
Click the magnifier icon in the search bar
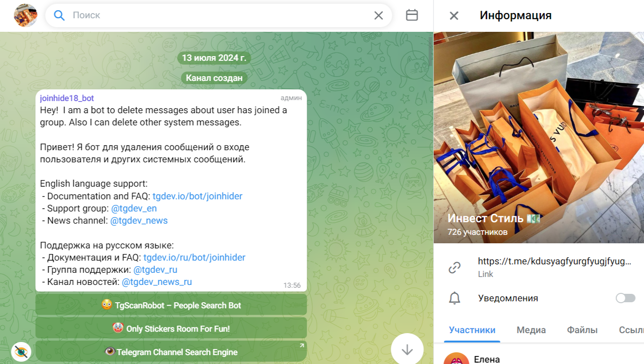pos(59,15)
